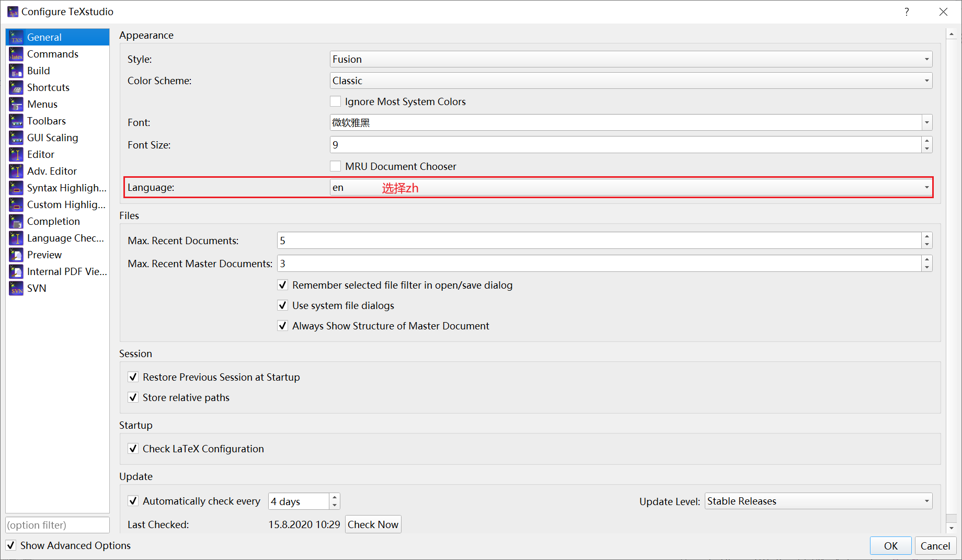Open the Color Scheme dropdown showing Classic
The image size is (962, 560).
click(x=631, y=81)
